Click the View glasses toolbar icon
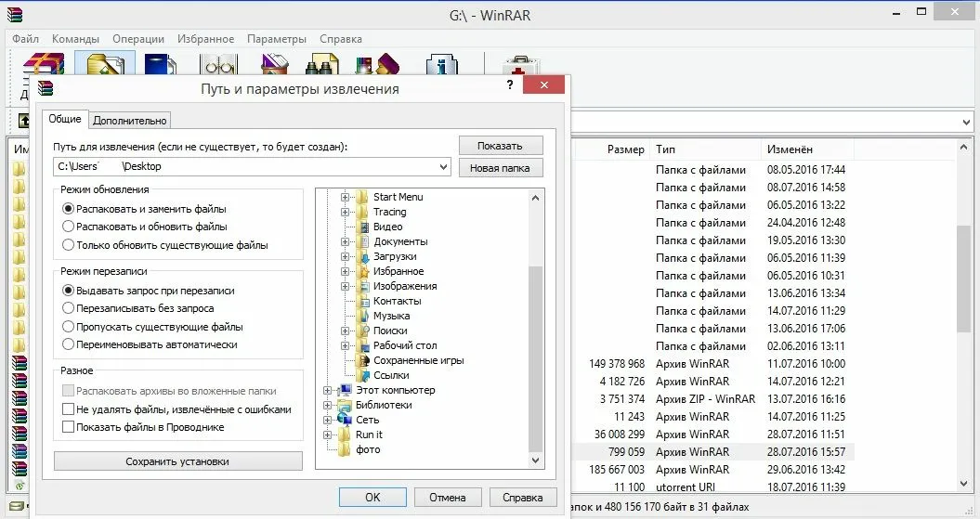Image resolution: width=980 pixels, height=519 pixels. pyautogui.click(x=219, y=63)
